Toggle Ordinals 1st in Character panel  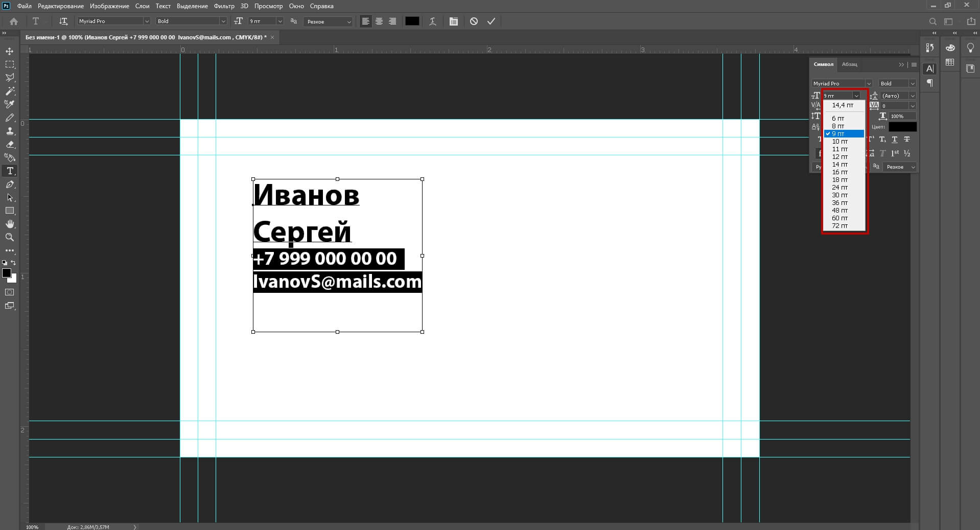[895, 153]
